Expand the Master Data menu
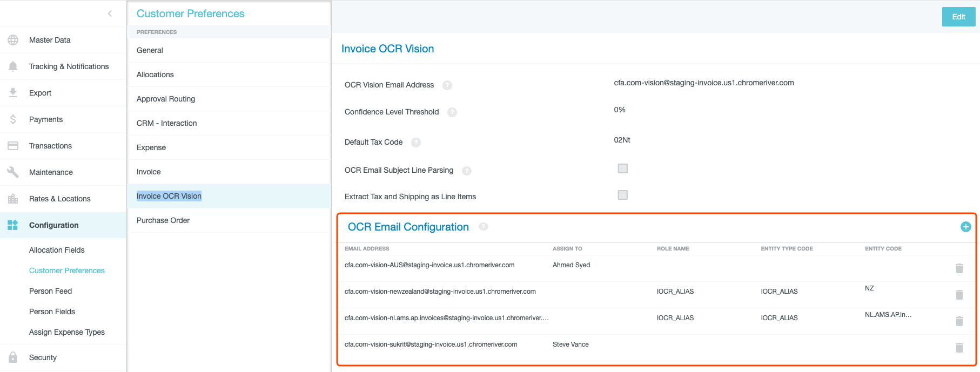 click(x=50, y=40)
